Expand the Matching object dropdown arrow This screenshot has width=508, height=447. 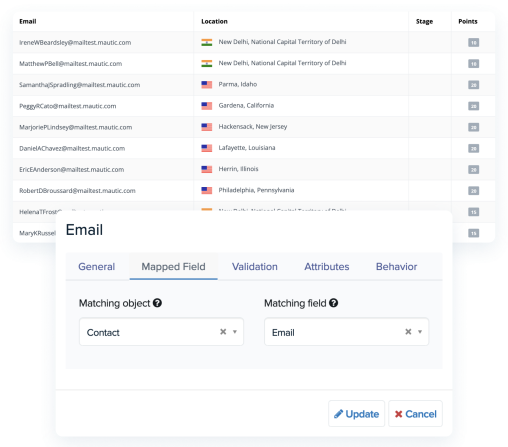235,332
